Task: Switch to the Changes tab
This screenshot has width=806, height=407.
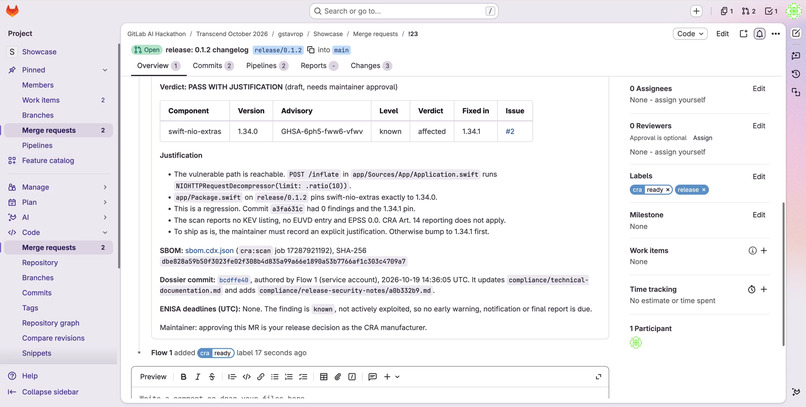Action: point(371,66)
